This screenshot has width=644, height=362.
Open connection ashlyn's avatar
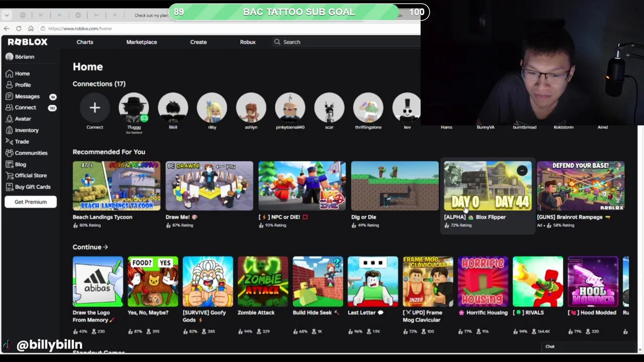pos(251,108)
